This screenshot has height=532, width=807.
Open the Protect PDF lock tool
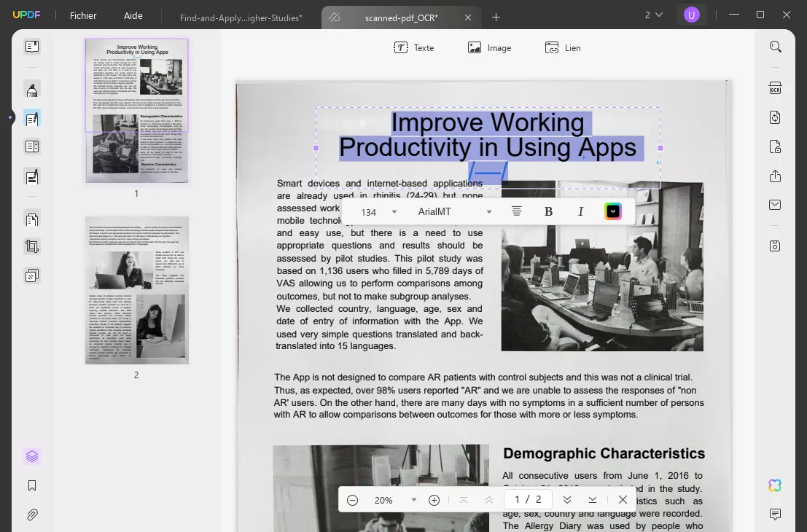point(775,146)
